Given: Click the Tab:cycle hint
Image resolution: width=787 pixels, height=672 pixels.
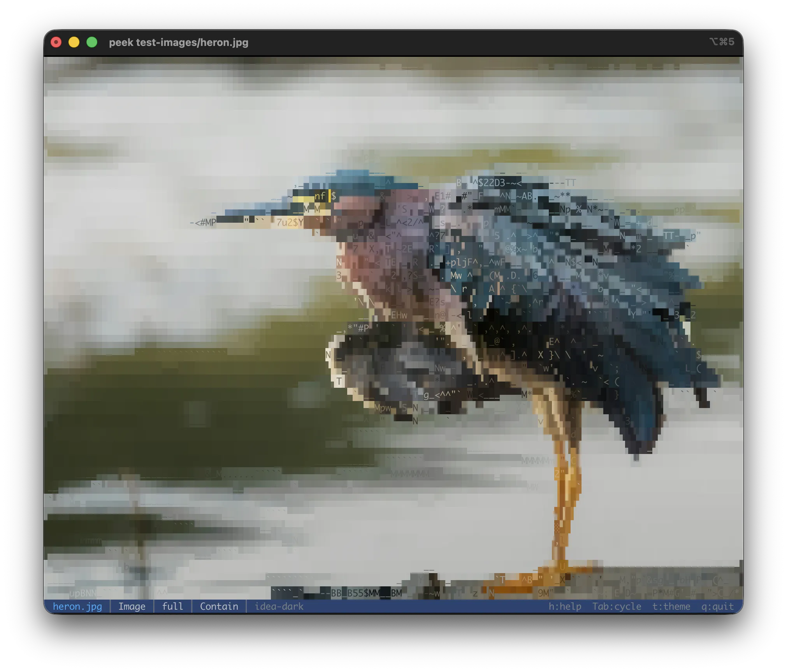Looking at the screenshot, I should point(617,606).
